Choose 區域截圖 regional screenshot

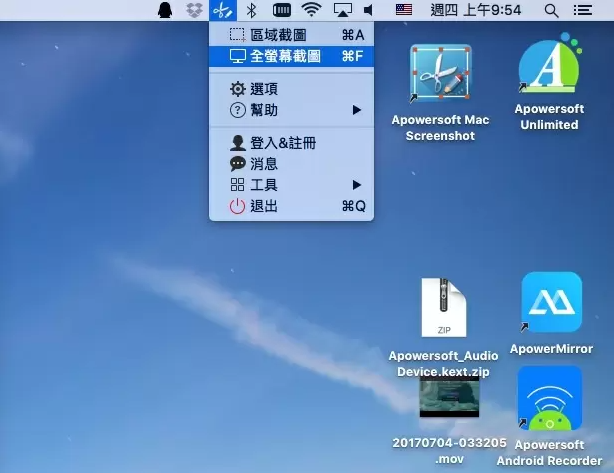[291, 35]
